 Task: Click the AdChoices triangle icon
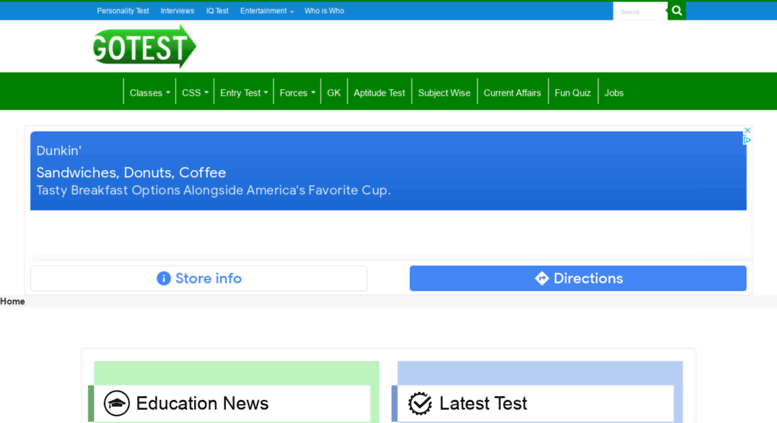coord(747,140)
